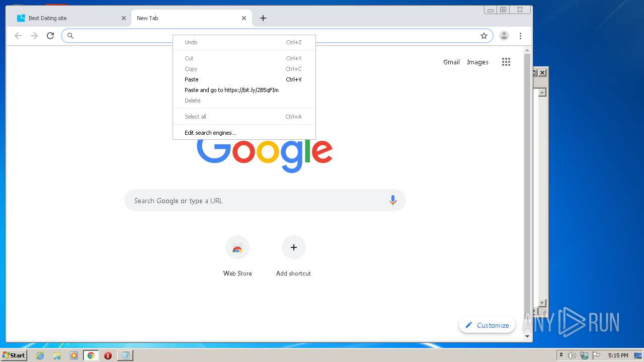The image size is (644, 362).
Task: Click Select all in the context menu
Action: point(244,117)
